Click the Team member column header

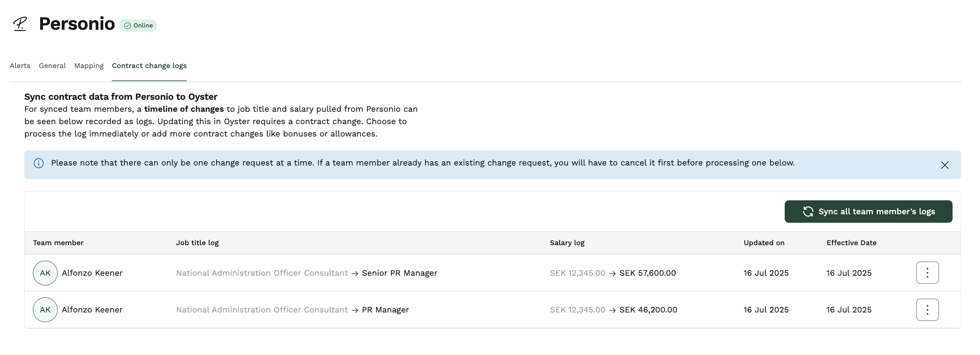click(58, 243)
